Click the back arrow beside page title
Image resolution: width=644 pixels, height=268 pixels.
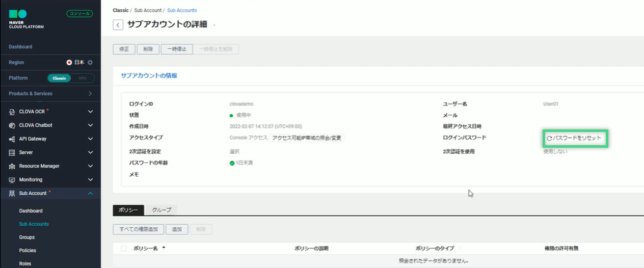point(118,25)
